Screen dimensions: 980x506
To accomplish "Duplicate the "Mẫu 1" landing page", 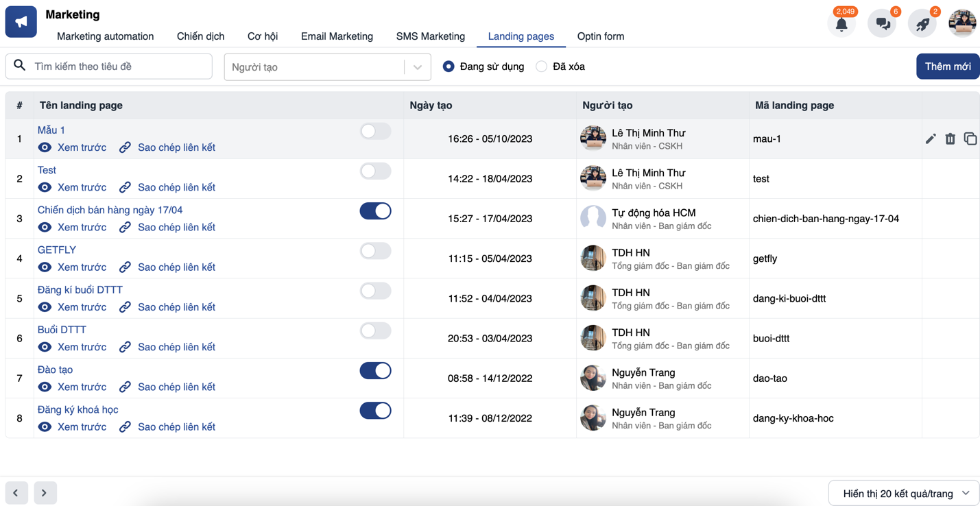I will click(x=970, y=138).
